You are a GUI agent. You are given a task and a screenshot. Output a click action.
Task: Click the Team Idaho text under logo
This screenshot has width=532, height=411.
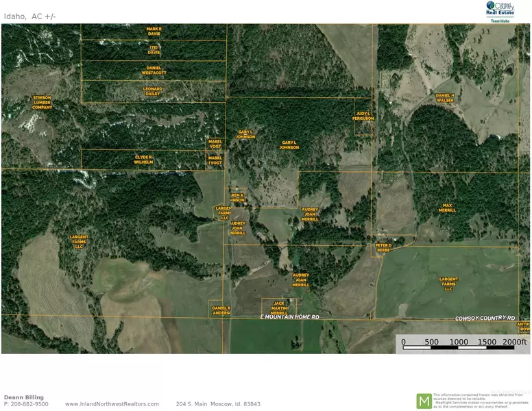pyautogui.click(x=500, y=21)
